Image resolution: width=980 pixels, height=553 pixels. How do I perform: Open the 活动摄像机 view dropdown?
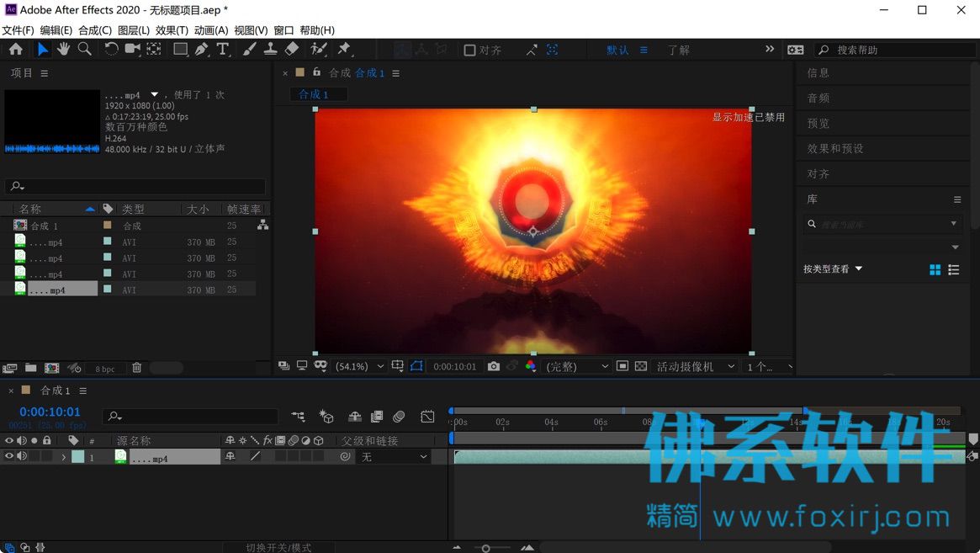click(694, 367)
